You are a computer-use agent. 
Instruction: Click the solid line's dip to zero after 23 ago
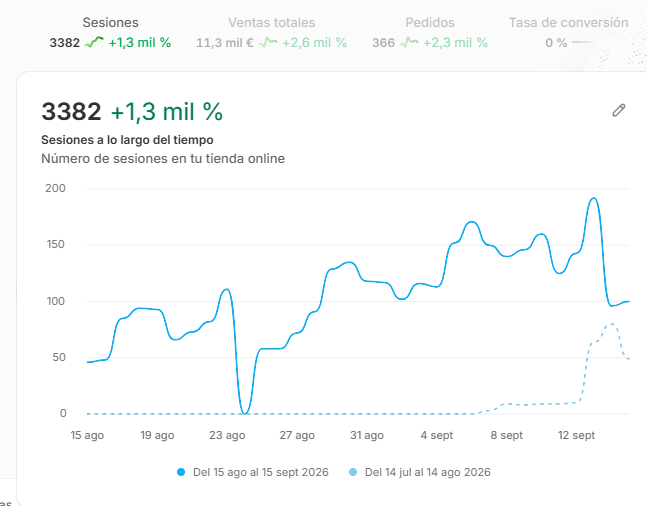[245, 413]
